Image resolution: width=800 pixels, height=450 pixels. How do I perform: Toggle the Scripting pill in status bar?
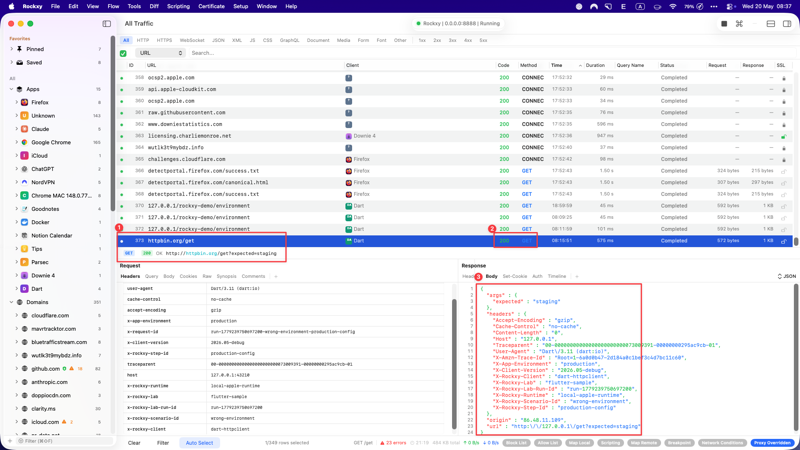[x=610, y=443]
